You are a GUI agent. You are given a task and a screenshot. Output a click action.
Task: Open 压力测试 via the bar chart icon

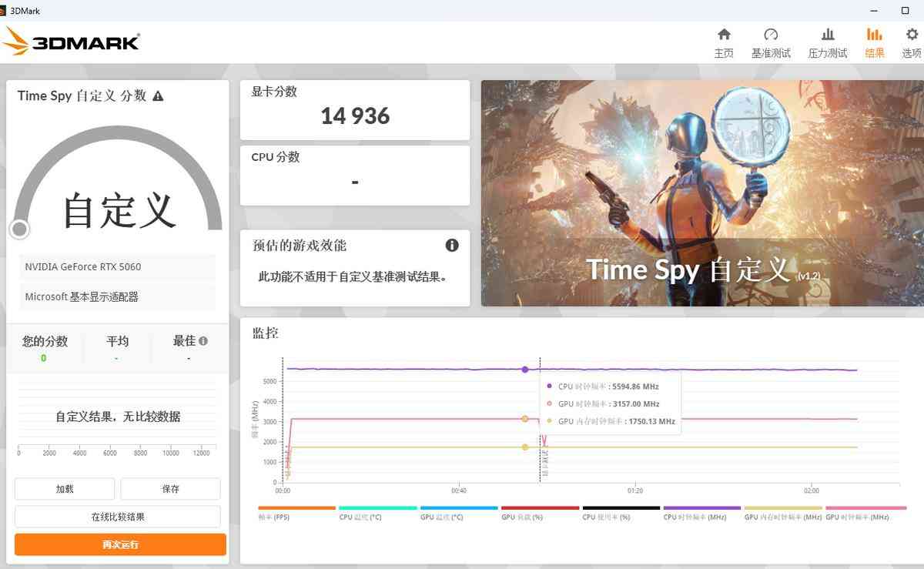828,35
